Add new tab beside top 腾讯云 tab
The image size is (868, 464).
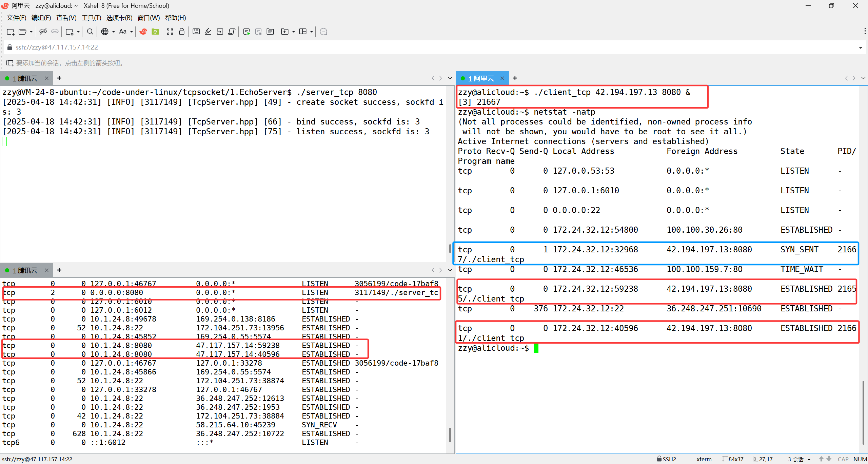(59, 78)
